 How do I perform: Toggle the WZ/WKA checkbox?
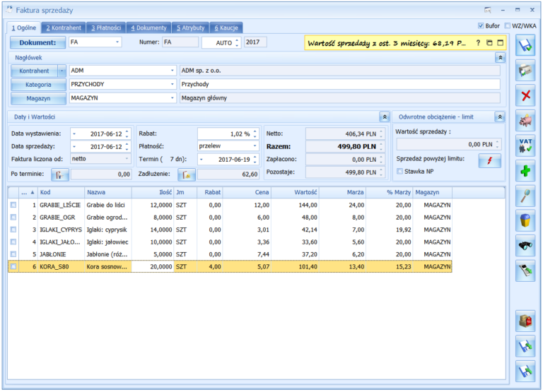(x=508, y=25)
